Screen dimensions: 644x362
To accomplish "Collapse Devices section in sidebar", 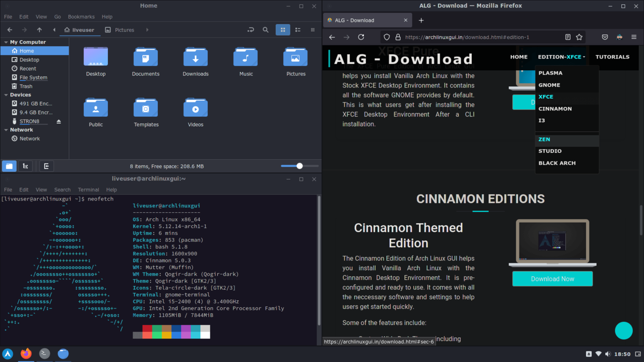I will [x=5, y=95].
